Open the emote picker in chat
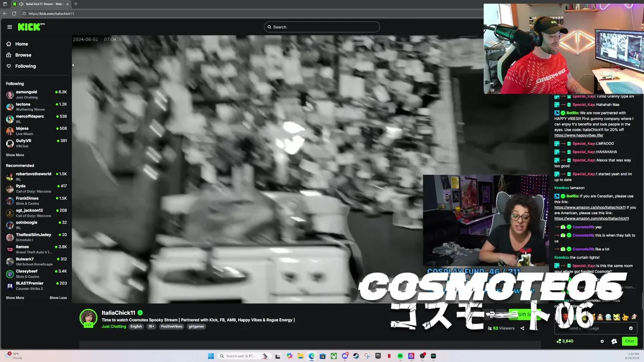This screenshot has height=362, width=644. pyautogui.click(x=631, y=328)
